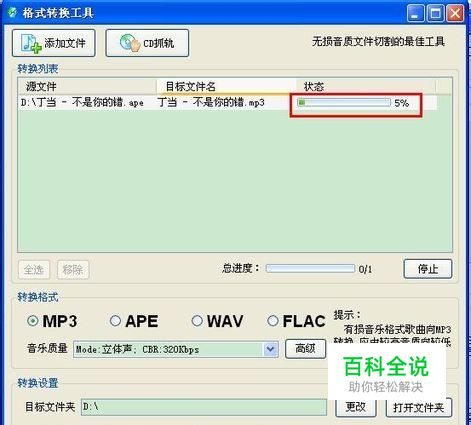Select source file D:\丁当 - 不是你的错.ape
This screenshot has width=471, height=425.
coord(82,103)
